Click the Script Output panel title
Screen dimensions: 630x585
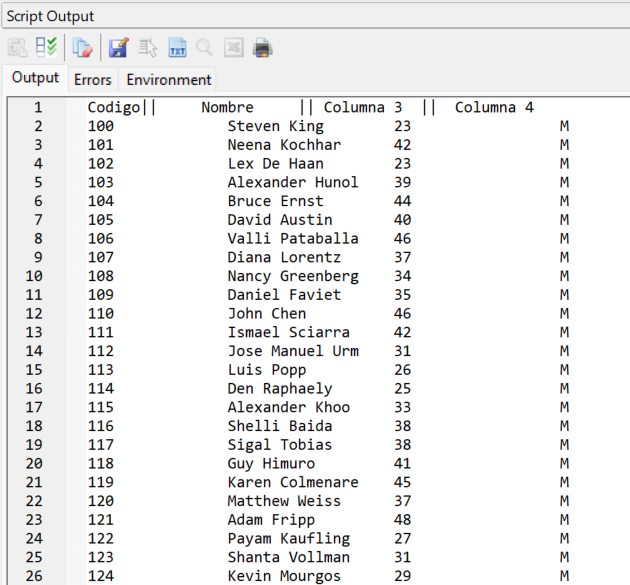pyautogui.click(x=50, y=16)
